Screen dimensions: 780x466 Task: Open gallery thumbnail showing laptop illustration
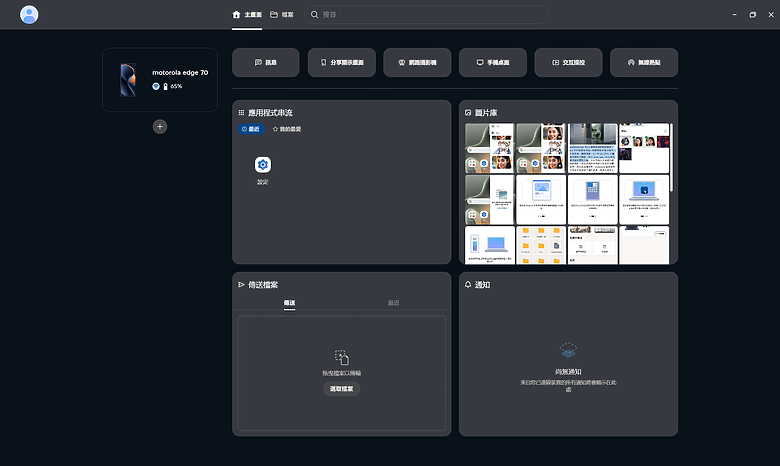644,199
